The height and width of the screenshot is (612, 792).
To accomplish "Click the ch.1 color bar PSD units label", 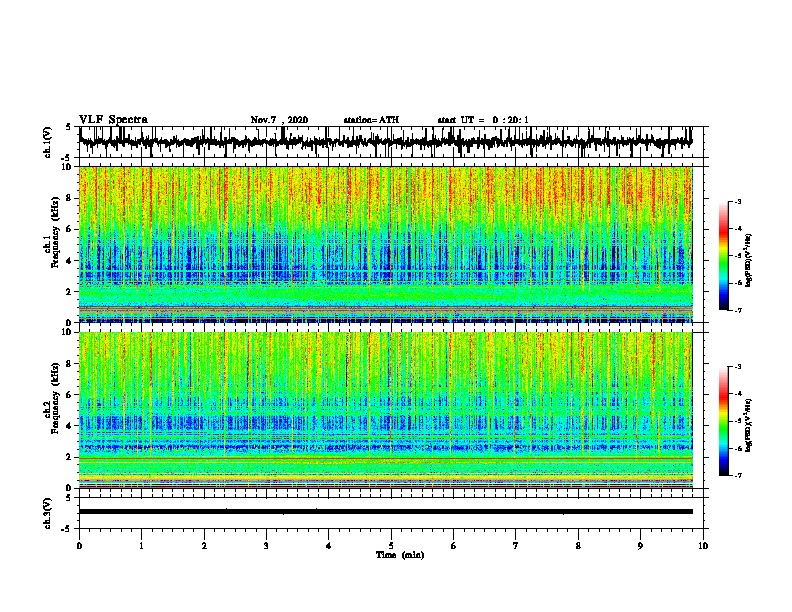I will point(748,260).
